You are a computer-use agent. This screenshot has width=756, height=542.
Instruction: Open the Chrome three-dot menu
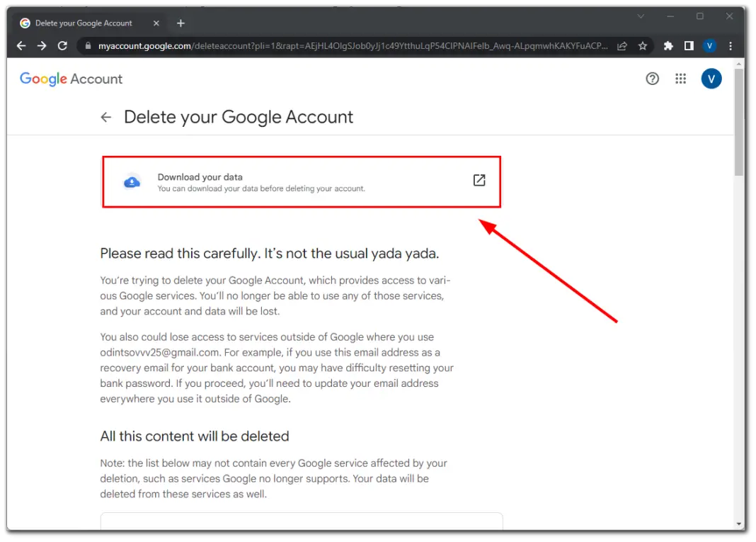click(731, 45)
